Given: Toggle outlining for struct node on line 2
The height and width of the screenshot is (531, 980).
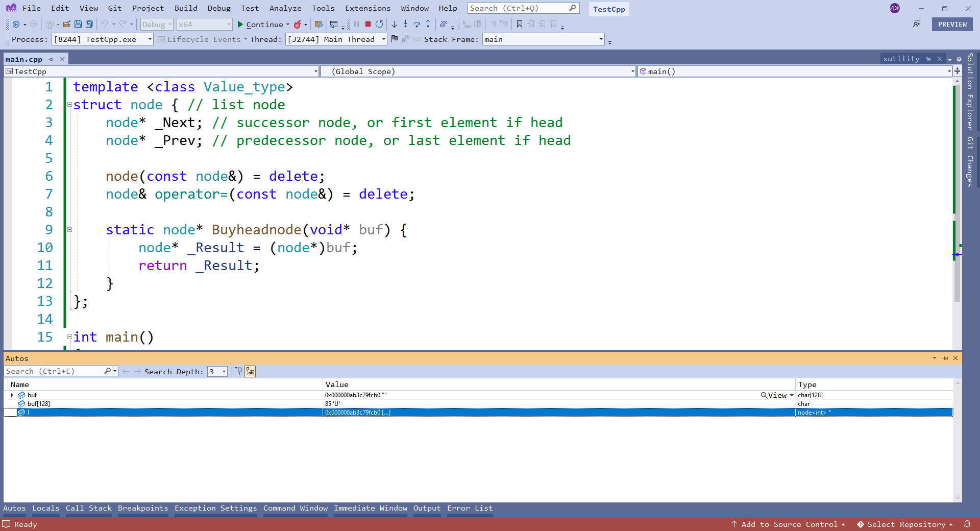Looking at the screenshot, I should tap(69, 105).
